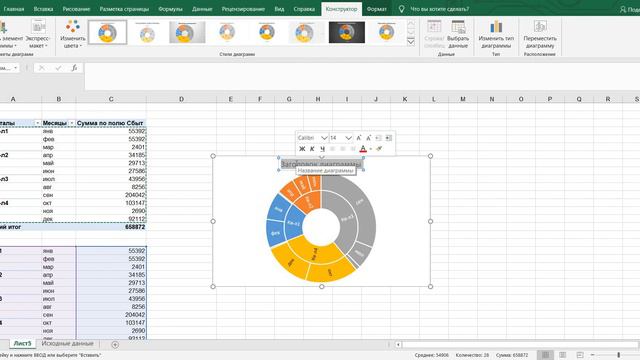Open the Экспресс-макет quick layout gallery
This screenshot has height=360, width=640.
pos(38,34)
